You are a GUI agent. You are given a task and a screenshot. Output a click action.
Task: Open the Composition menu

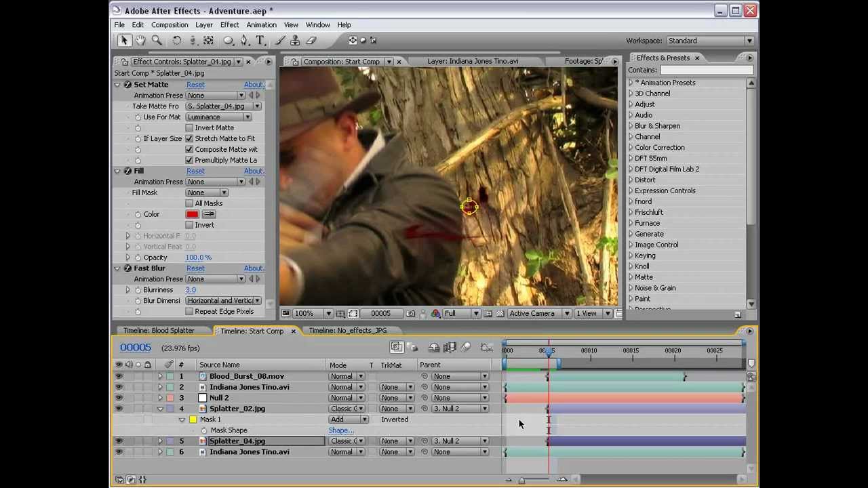[170, 25]
